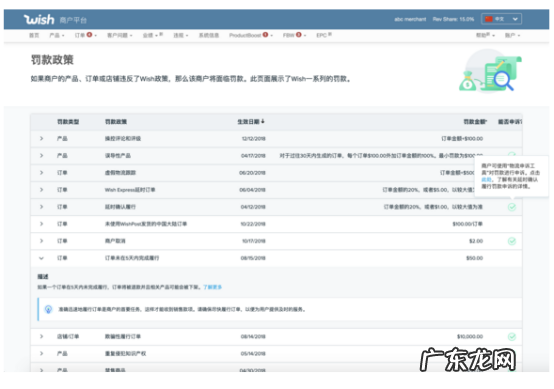The image size is (554, 389).
Task: Open the FBW navigation menu
Action: pos(294,35)
